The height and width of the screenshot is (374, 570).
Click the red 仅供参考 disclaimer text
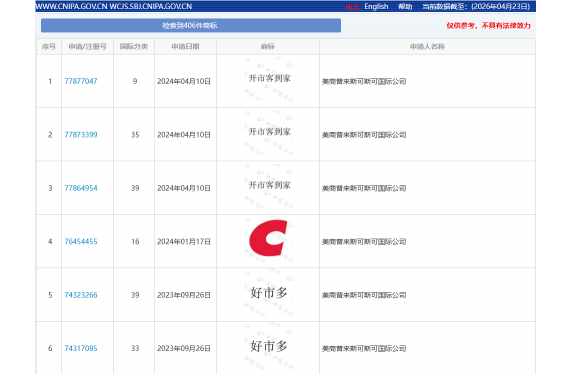(x=489, y=25)
